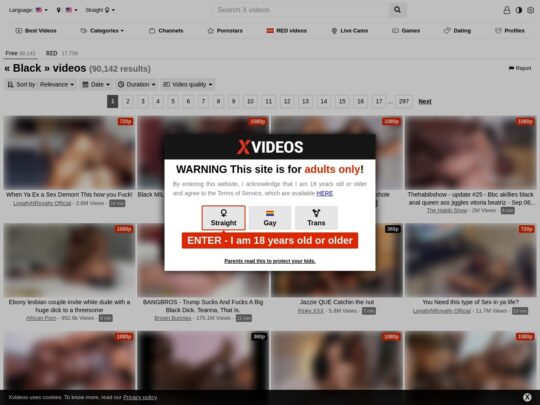Open the Terms of Service HERE link
This screenshot has height=405, width=540.
[x=324, y=193]
